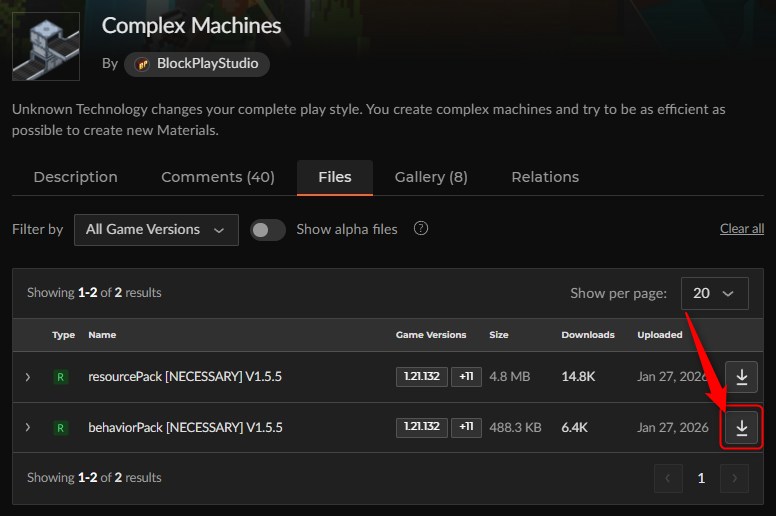Go to the next results page arrow
Screen dimensions: 776x516
pyautogui.click(x=734, y=478)
